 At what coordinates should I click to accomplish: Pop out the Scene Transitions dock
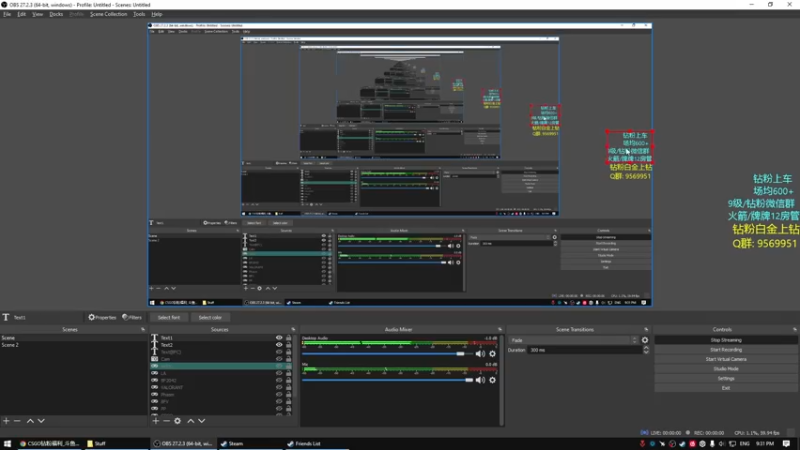click(x=646, y=330)
